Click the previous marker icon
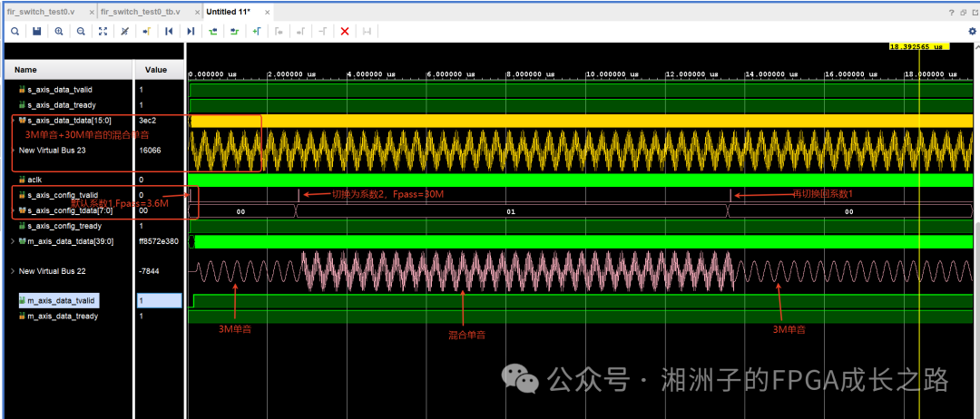 point(279,31)
